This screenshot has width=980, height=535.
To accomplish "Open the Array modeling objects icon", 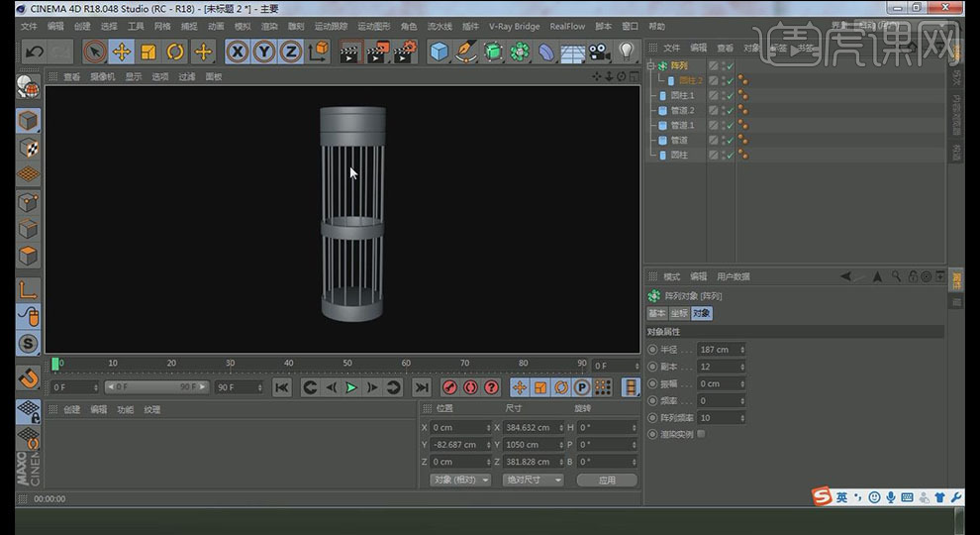I will pyautogui.click(x=520, y=52).
